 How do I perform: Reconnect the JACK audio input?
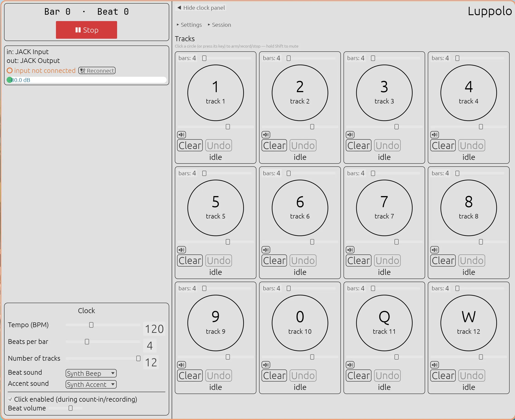click(x=97, y=70)
